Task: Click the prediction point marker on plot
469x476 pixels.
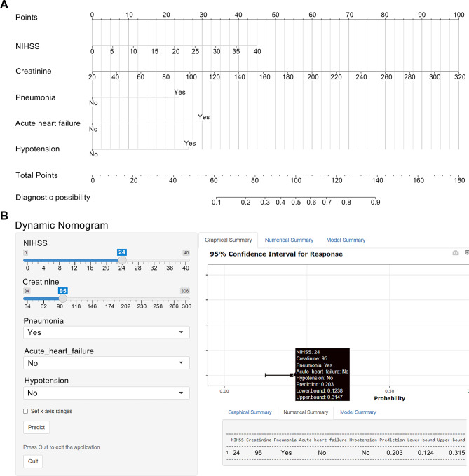Action: [x=292, y=375]
